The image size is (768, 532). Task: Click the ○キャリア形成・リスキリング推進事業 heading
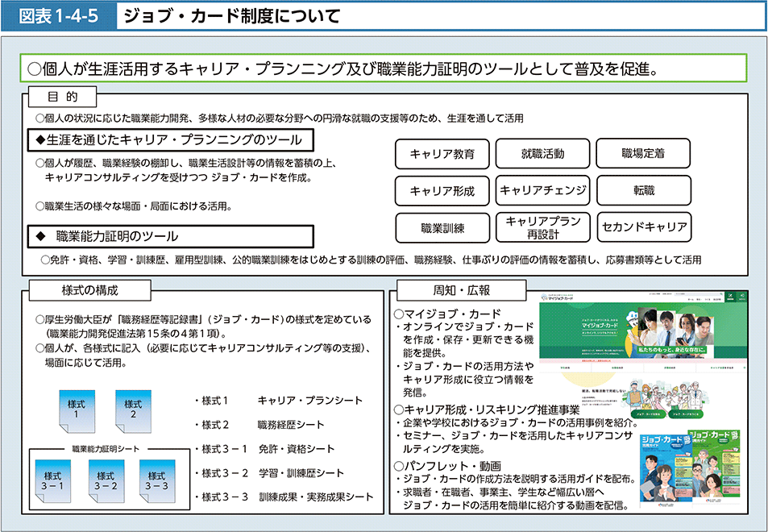[487, 409]
